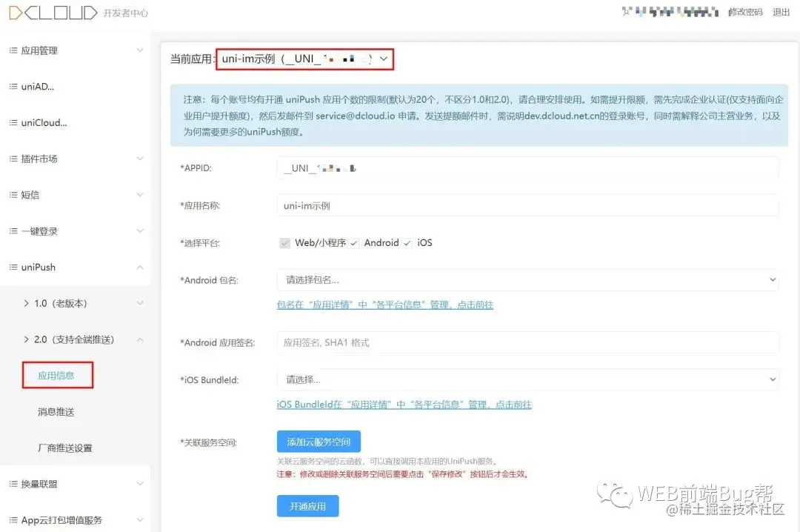Click the APPID input field
800x532 pixels.
click(527, 168)
